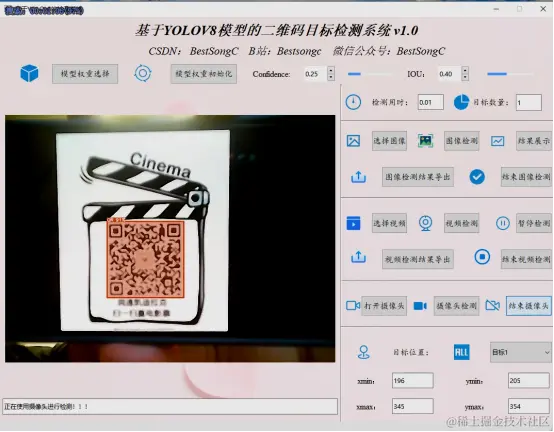Start 视频检测 button
Screen dimensions: 554x432
click(461, 223)
